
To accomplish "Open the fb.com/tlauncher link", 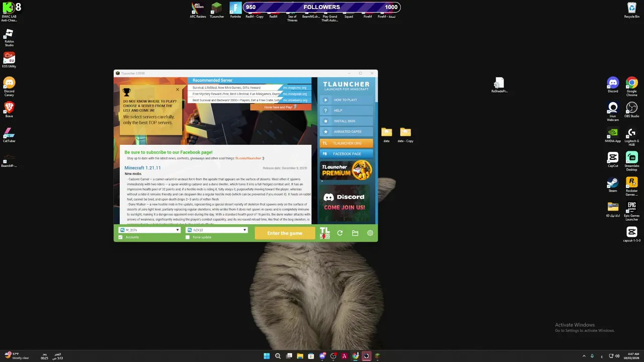I will pyautogui.click(x=249, y=158).
